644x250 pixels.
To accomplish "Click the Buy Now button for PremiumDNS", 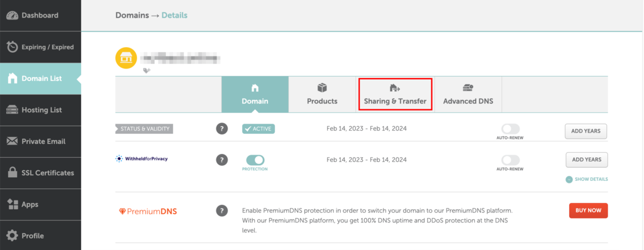I will click(x=588, y=210).
